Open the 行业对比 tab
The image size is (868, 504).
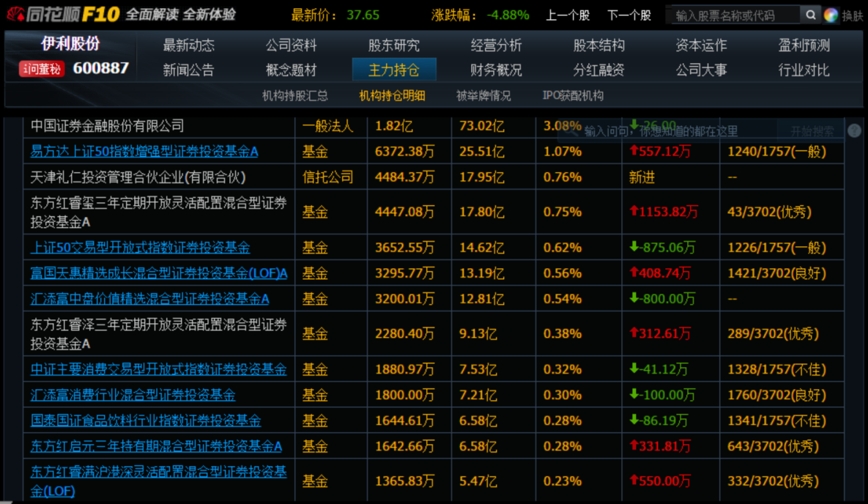pyautogui.click(x=804, y=70)
